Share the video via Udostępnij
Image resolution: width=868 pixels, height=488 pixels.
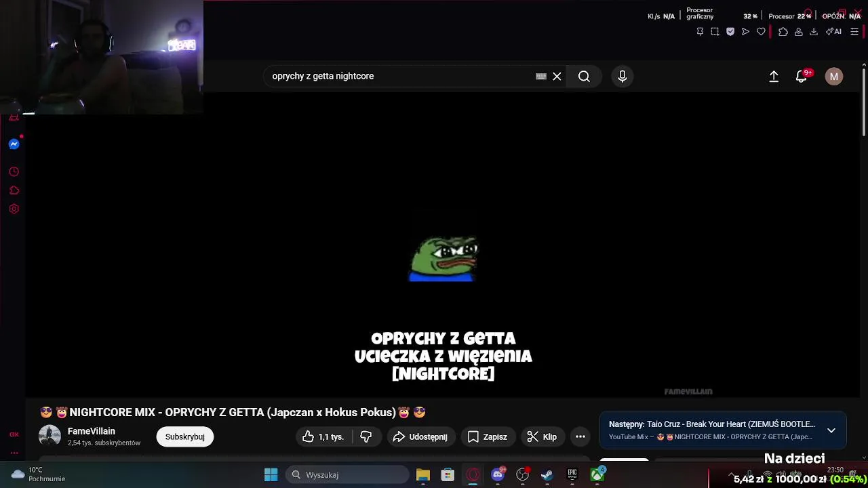pos(420,436)
